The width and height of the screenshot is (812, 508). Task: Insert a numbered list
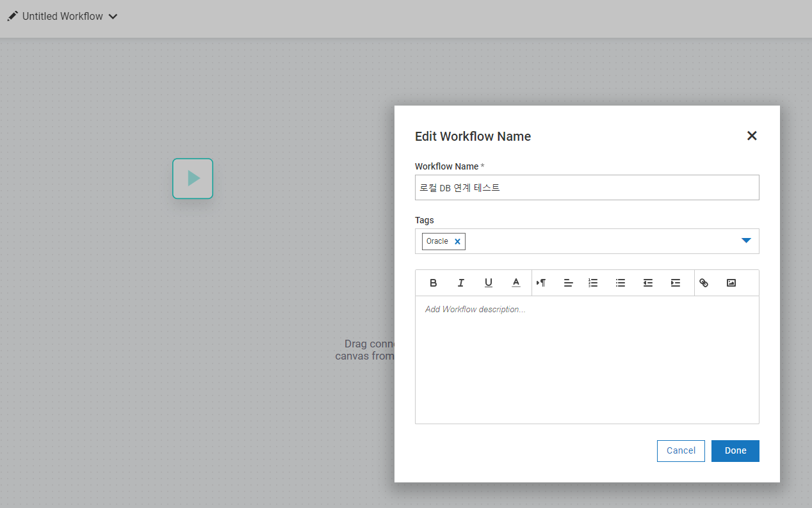point(593,283)
